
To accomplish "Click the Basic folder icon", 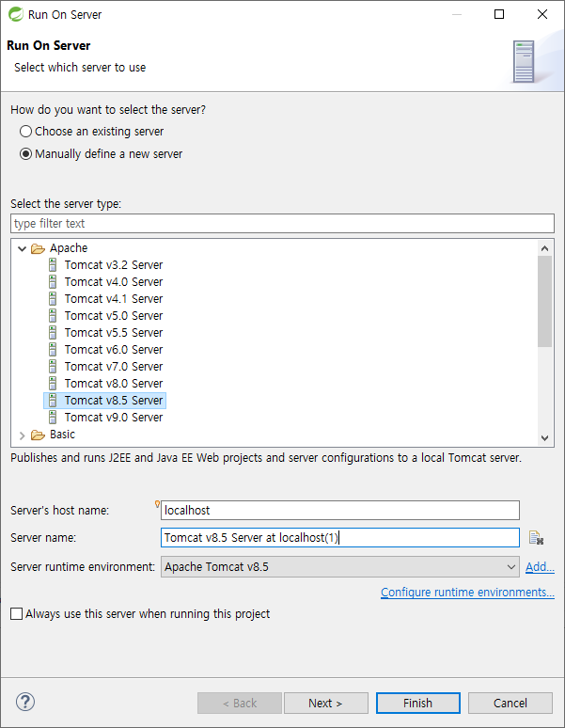I will click(38, 435).
